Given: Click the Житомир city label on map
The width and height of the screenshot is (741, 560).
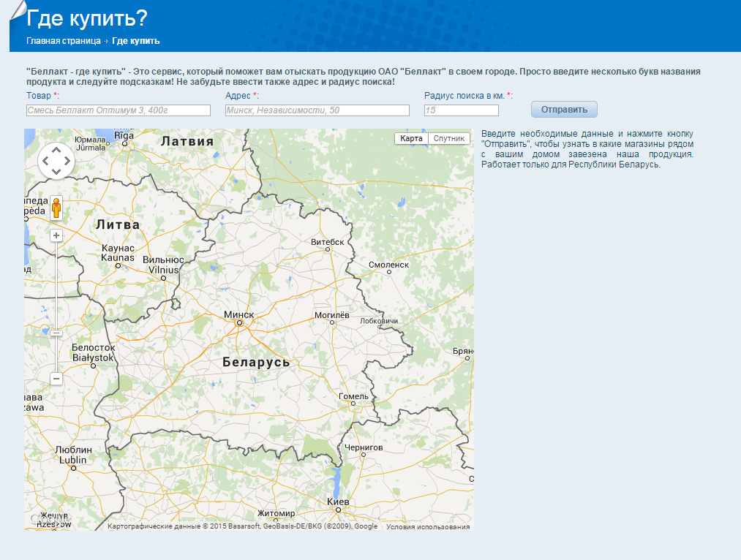Looking at the screenshot, I should point(277,513).
